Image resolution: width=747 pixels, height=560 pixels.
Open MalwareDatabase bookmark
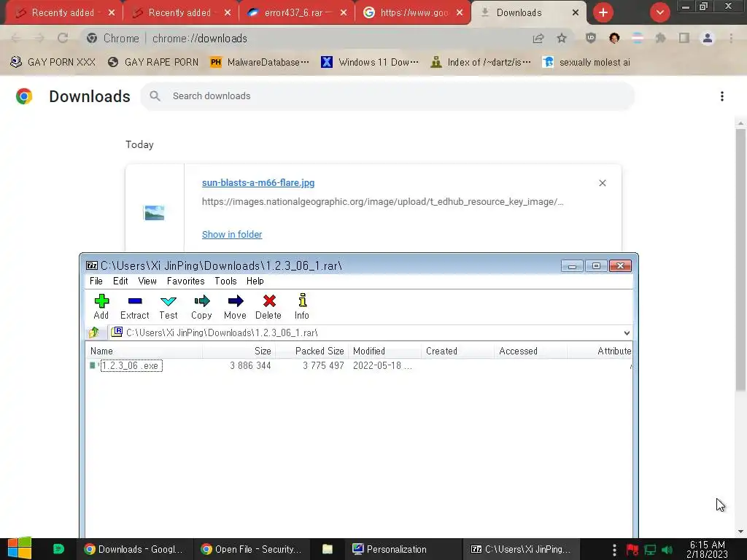(x=260, y=62)
